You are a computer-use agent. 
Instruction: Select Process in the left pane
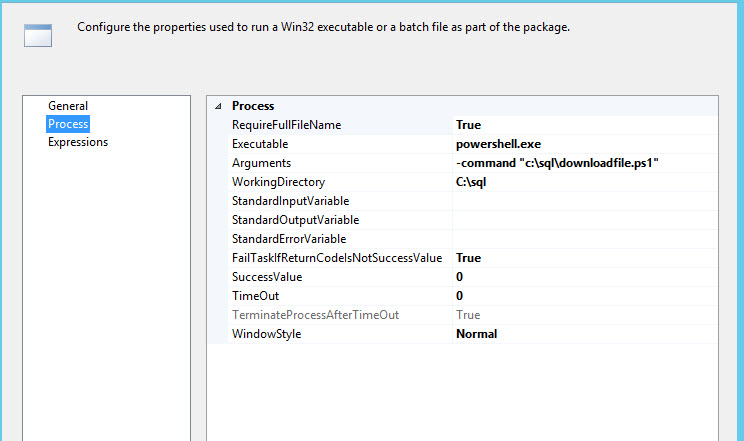pyautogui.click(x=68, y=124)
